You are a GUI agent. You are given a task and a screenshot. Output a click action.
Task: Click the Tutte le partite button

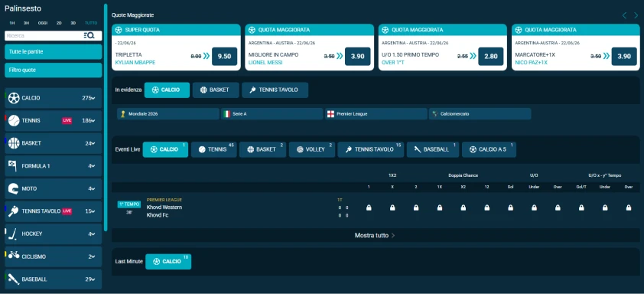pos(54,52)
